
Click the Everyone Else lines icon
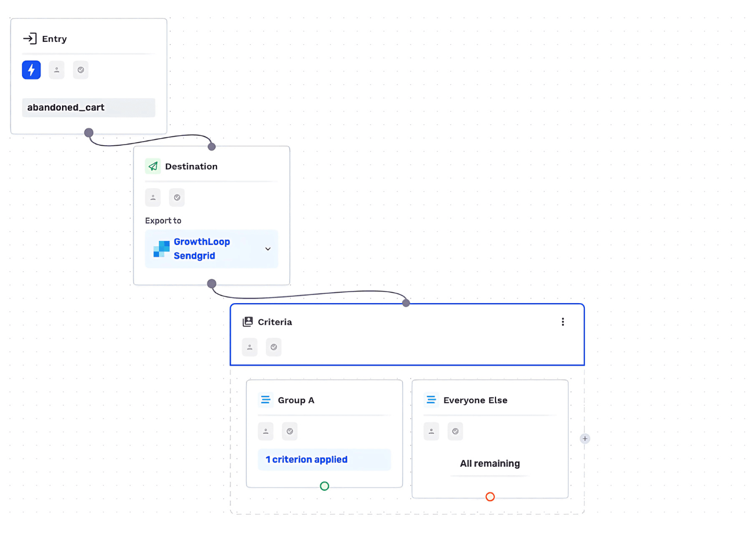pyautogui.click(x=431, y=400)
